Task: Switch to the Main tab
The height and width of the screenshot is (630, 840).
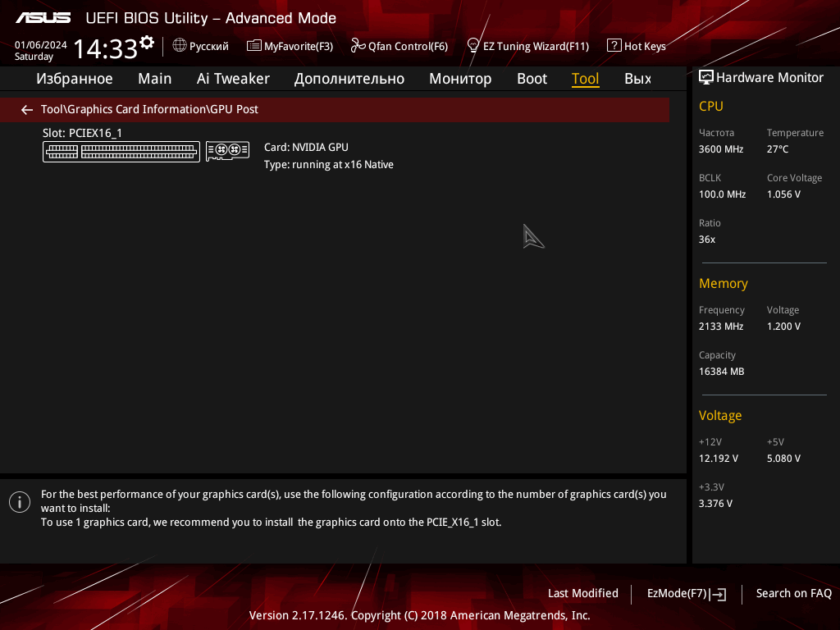Action: pyautogui.click(x=155, y=79)
